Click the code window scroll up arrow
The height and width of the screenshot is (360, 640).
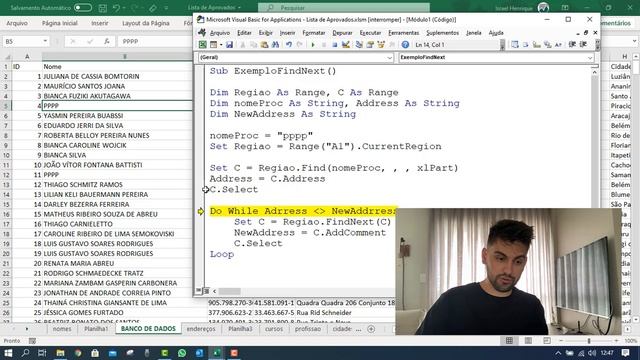coord(594,72)
